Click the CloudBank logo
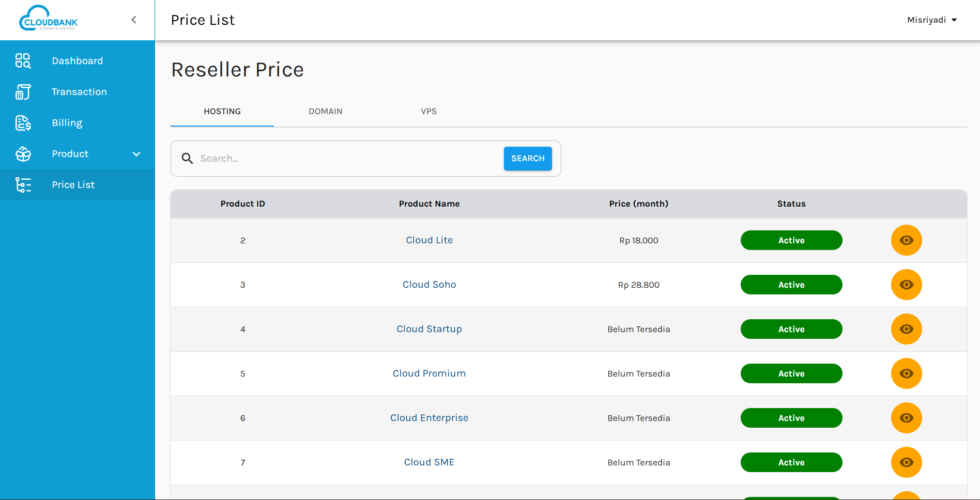This screenshot has width=980, height=500. tap(49, 19)
